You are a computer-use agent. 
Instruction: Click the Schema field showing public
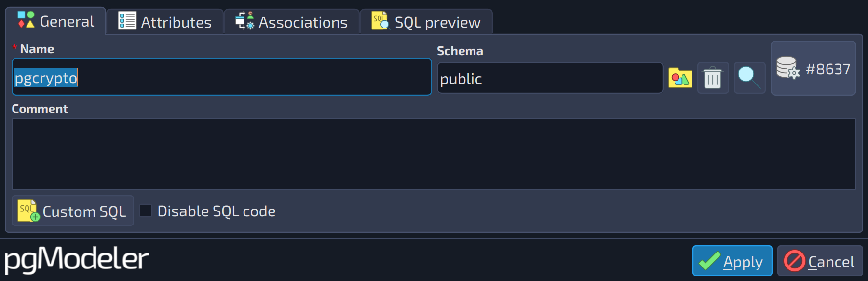tap(550, 78)
